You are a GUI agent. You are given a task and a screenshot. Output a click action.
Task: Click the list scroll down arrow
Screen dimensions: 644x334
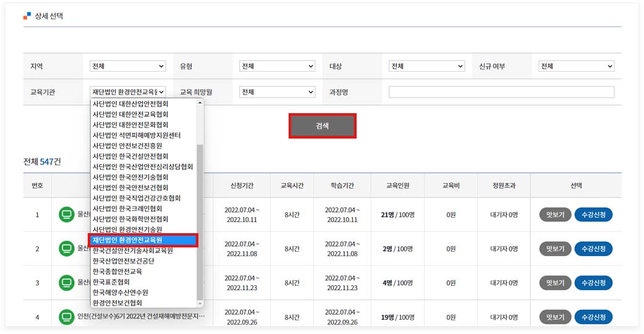click(200, 304)
